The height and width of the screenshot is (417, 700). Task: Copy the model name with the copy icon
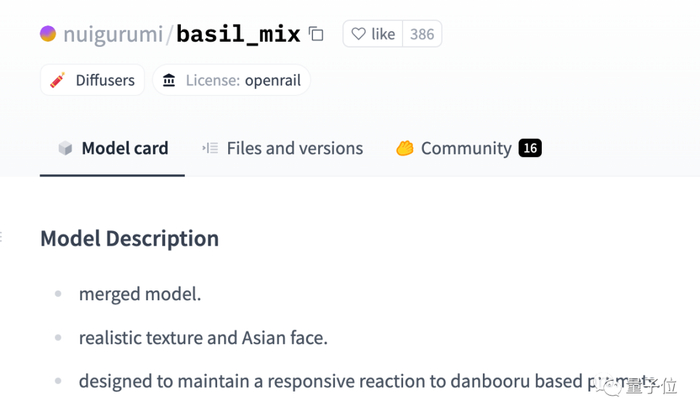316,34
